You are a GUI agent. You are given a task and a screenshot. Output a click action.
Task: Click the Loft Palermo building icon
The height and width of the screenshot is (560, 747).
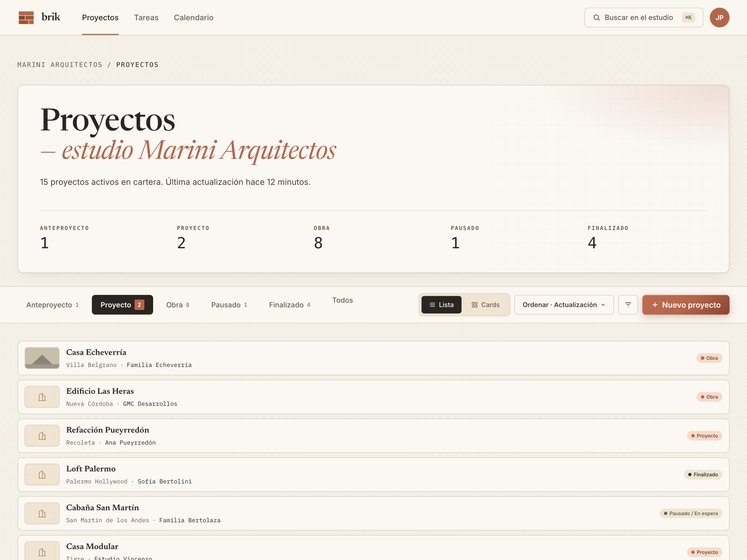[42, 474]
